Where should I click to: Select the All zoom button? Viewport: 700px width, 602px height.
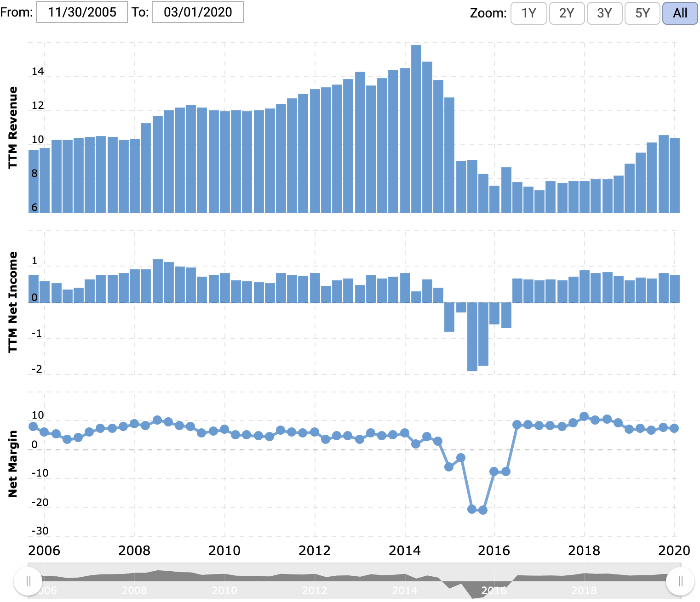(x=680, y=13)
